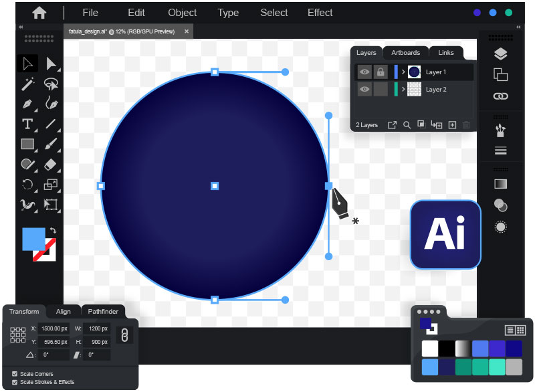The width and height of the screenshot is (535, 392).
Task: Switch swatches to list view
Action: (x=510, y=330)
